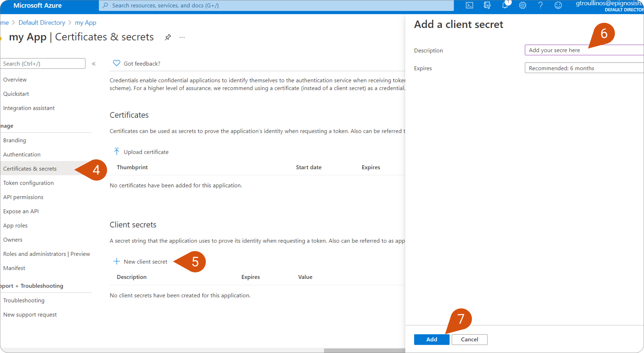Click the Default Directory breadcrumb

42,23
